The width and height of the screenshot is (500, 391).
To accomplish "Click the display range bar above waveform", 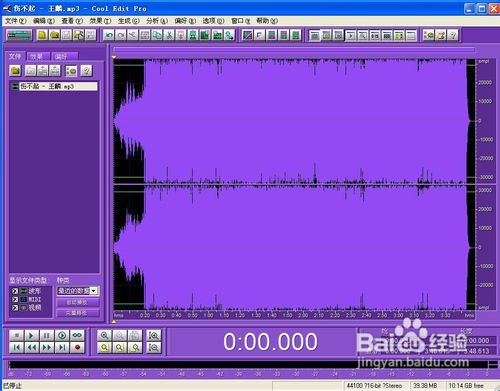I will point(294,50).
